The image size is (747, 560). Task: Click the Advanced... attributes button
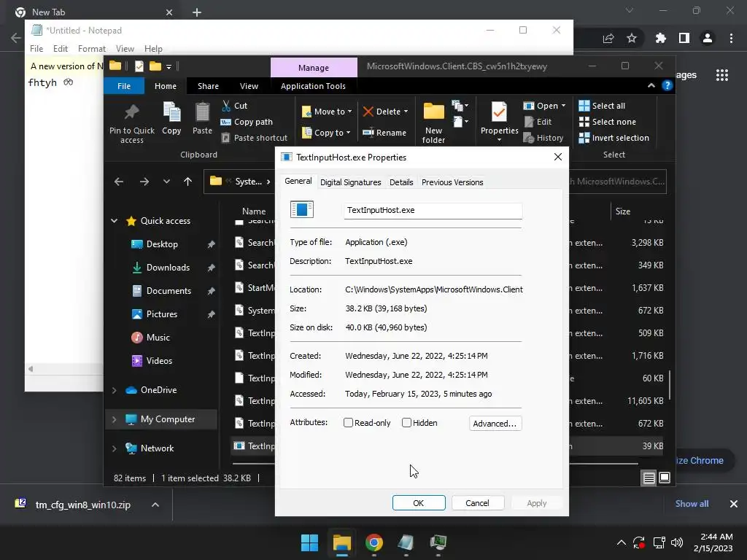click(495, 424)
